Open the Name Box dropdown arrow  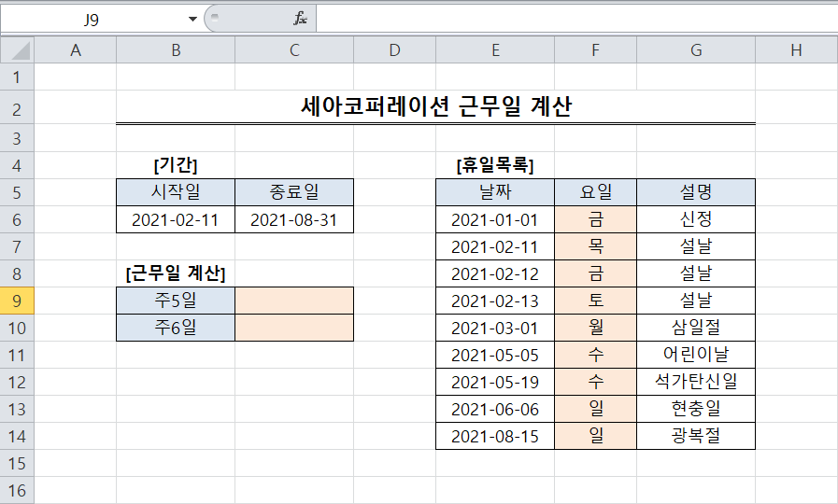coord(192,20)
